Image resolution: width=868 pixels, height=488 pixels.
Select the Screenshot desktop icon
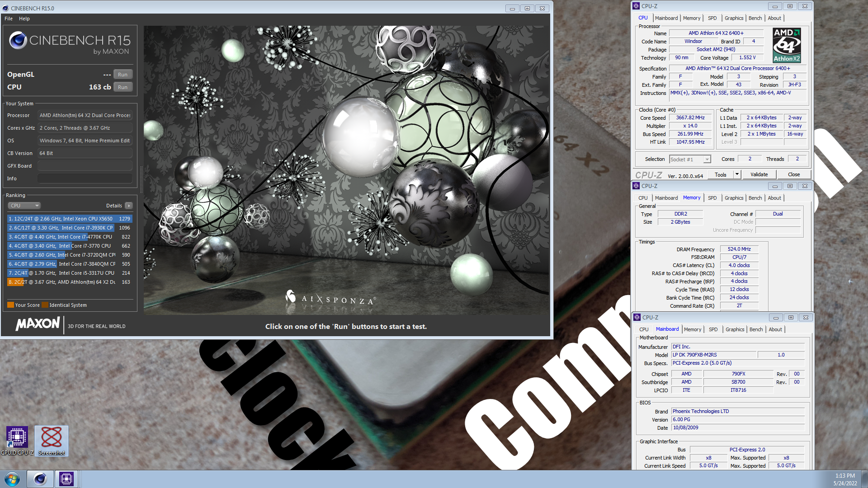pyautogui.click(x=52, y=440)
